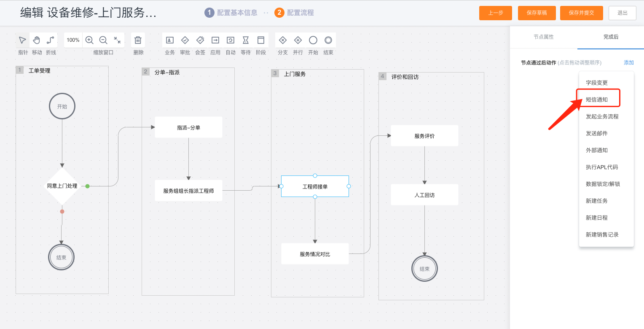This screenshot has height=329, width=644.
Task: Add a countersign (会签) node
Action: tap(200, 40)
